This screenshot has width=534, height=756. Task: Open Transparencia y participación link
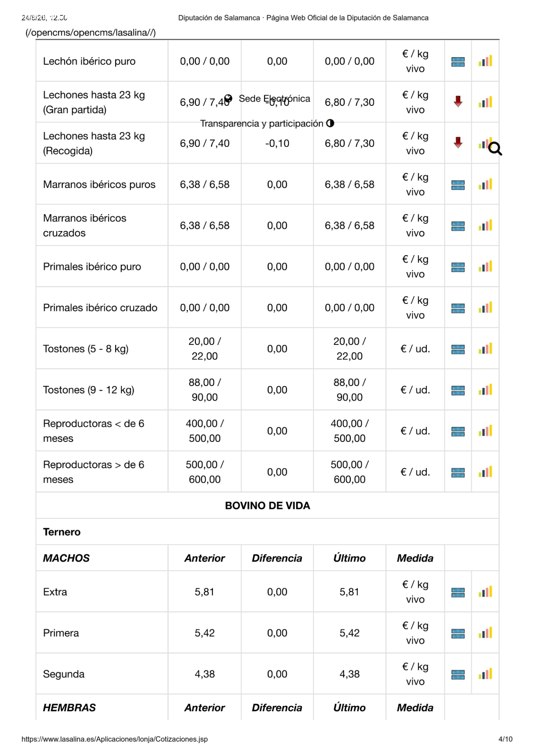pyautogui.click(x=262, y=123)
